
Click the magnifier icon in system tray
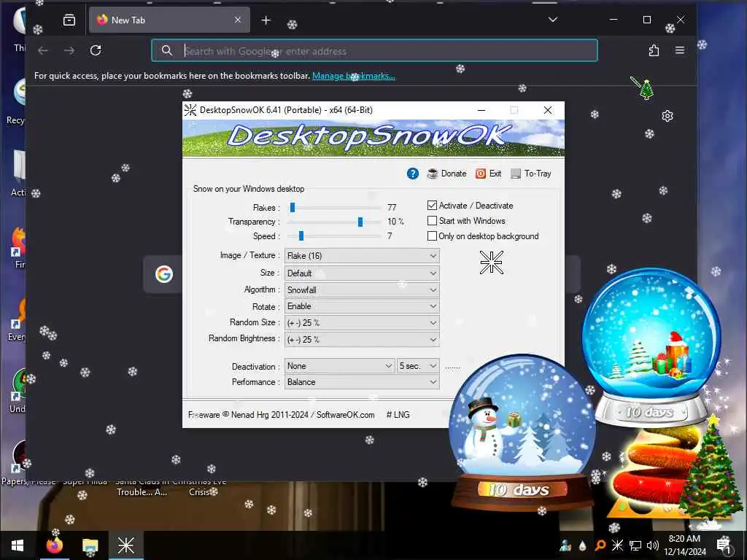coord(600,545)
